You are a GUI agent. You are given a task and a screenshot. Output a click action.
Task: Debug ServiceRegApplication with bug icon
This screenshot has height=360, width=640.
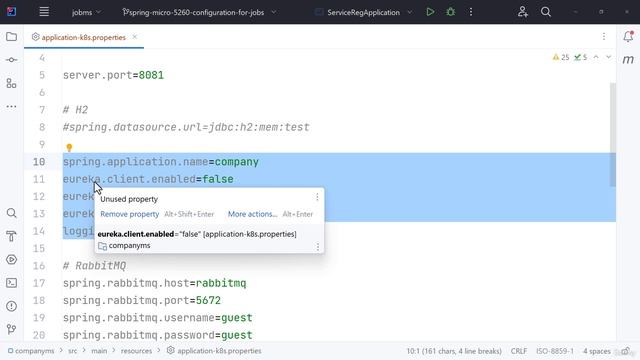pyautogui.click(x=451, y=12)
